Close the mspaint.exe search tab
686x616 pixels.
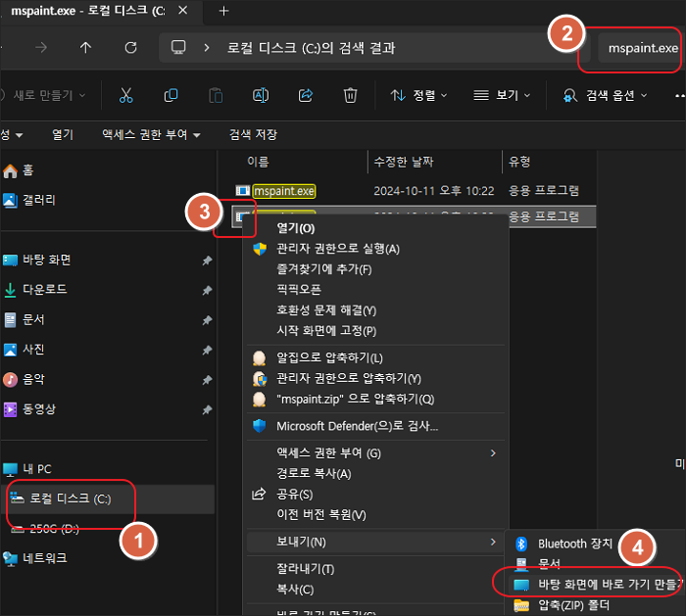[x=183, y=11]
